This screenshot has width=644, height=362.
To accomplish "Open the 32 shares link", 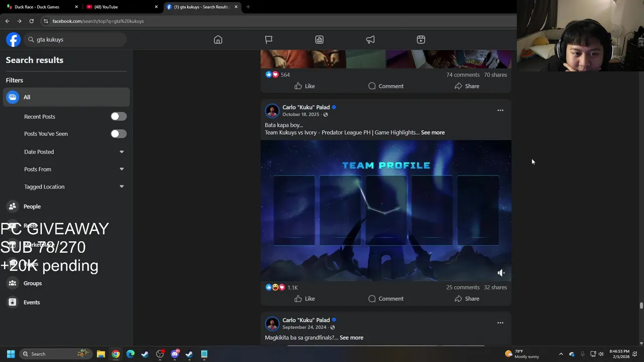I will click(496, 288).
